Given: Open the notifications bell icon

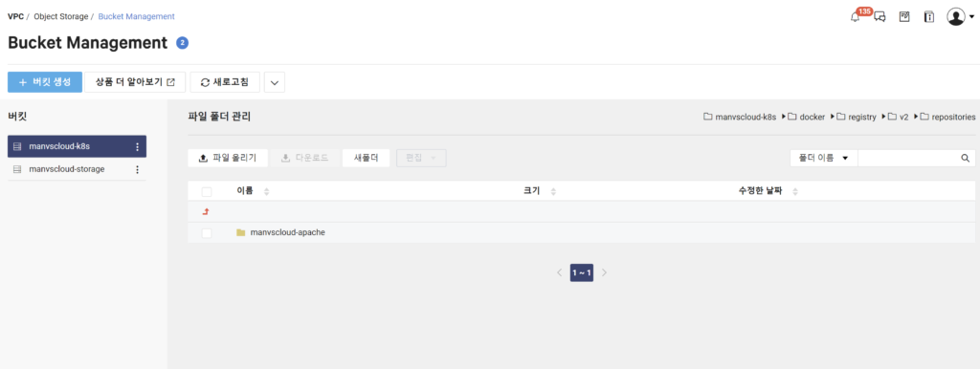Looking at the screenshot, I should [856, 17].
